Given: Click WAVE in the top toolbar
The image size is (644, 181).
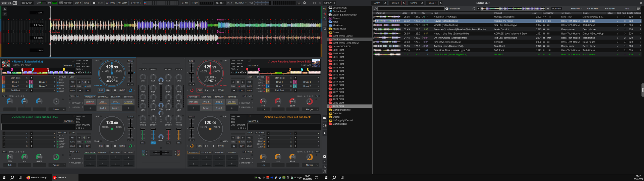Looking at the screenshot, I should (87, 3).
